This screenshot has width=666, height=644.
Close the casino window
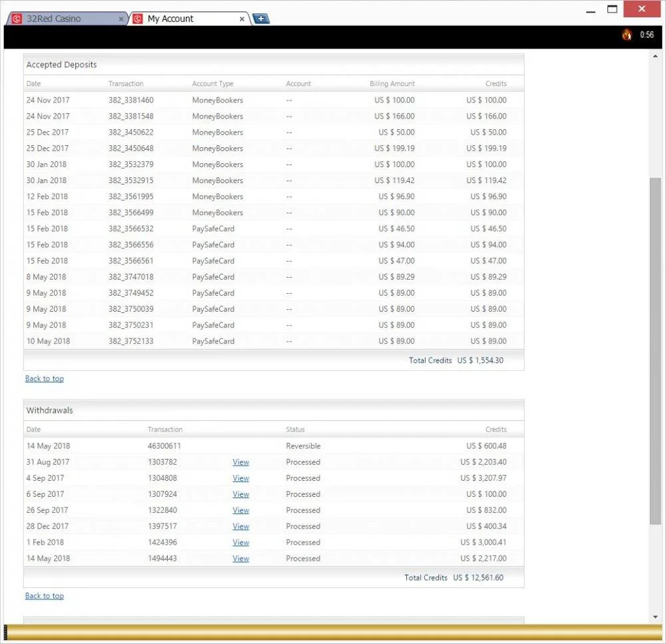point(641,9)
